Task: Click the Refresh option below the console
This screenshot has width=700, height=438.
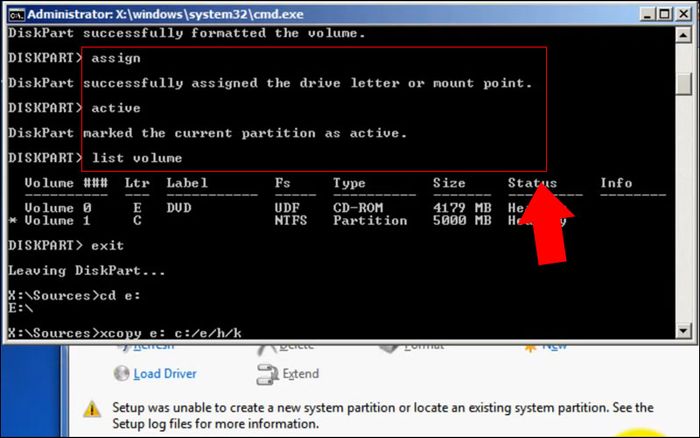Action: coord(152,346)
